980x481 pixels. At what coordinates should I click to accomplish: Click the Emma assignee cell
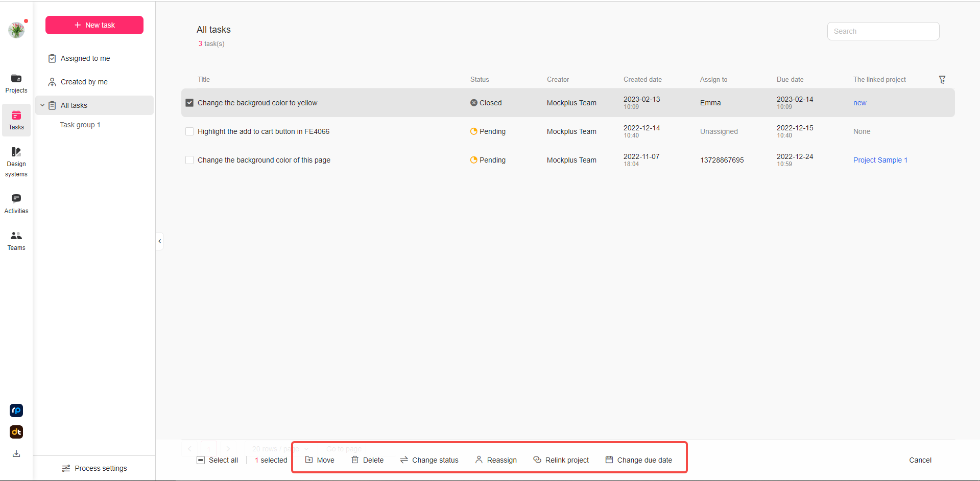point(710,103)
